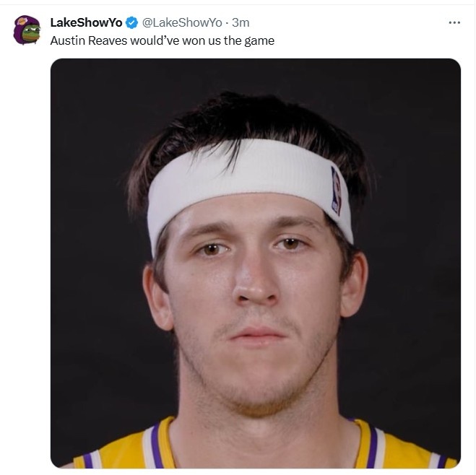Click the player's nose in the photo
This screenshot has height=475, width=476.
(x=253, y=285)
